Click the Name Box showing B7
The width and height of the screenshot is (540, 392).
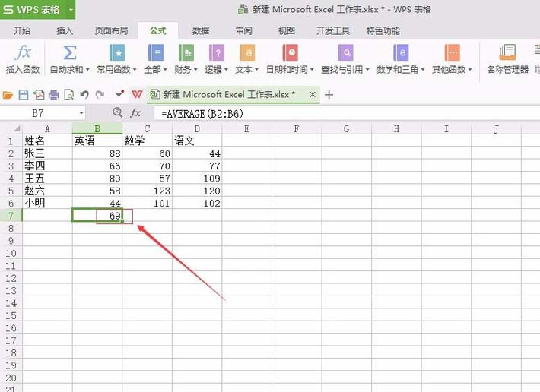pyautogui.click(x=38, y=113)
